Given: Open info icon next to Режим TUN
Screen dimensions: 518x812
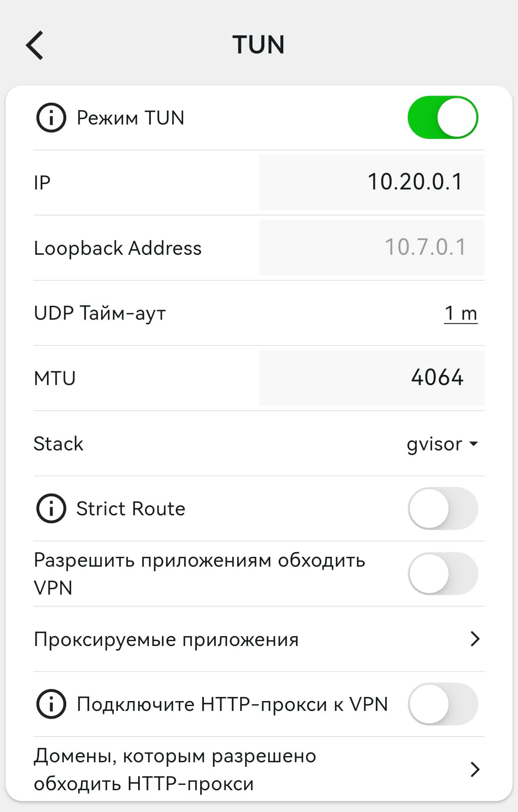Looking at the screenshot, I should click(x=51, y=118).
